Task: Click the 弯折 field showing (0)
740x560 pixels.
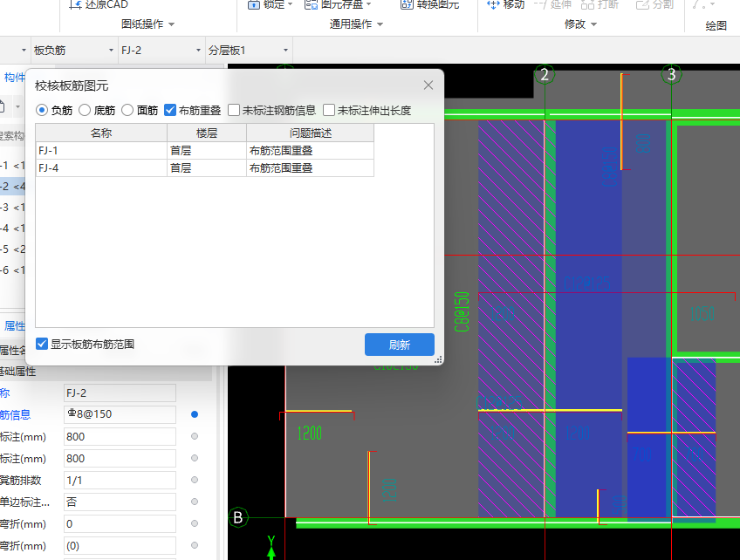Action: (120, 546)
